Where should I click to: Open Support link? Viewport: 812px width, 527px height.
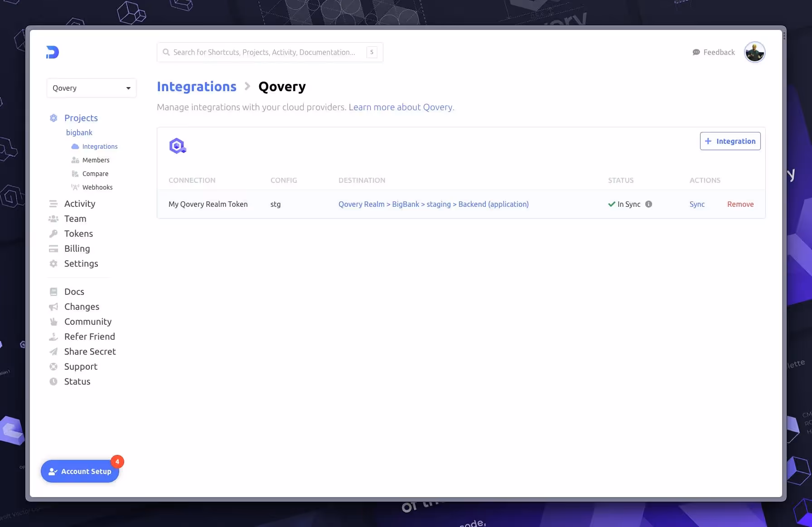click(81, 366)
